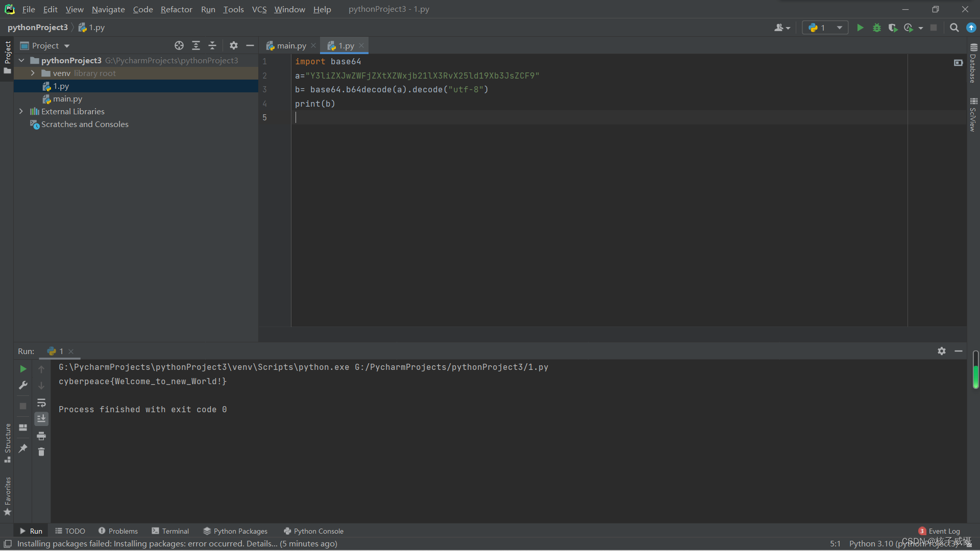980x551 pixels.
Task: Switch to main.py editor tab
Action: [x=291, y=45]
